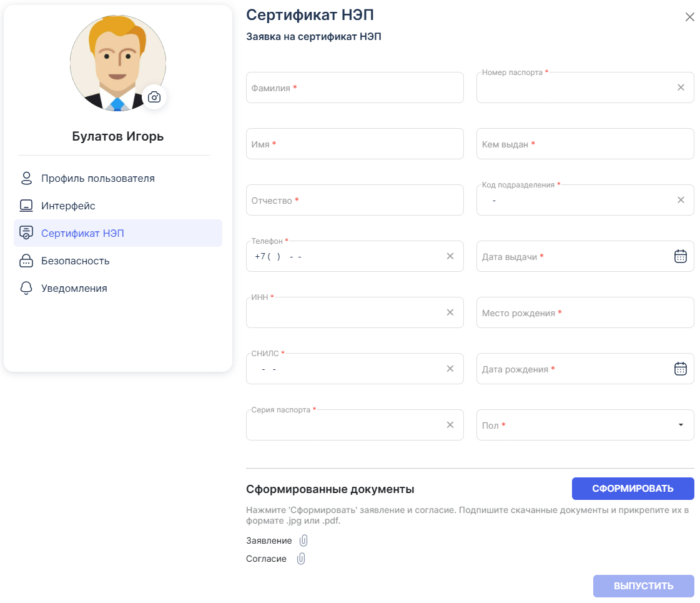700x603 pixels.
Task: Clear the Код подразделения field
Action: [x=681, y=200]
